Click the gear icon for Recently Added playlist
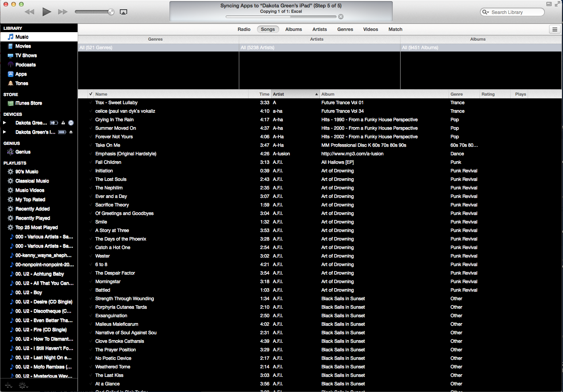Screen dimensions: 563x392 [10, 209]
